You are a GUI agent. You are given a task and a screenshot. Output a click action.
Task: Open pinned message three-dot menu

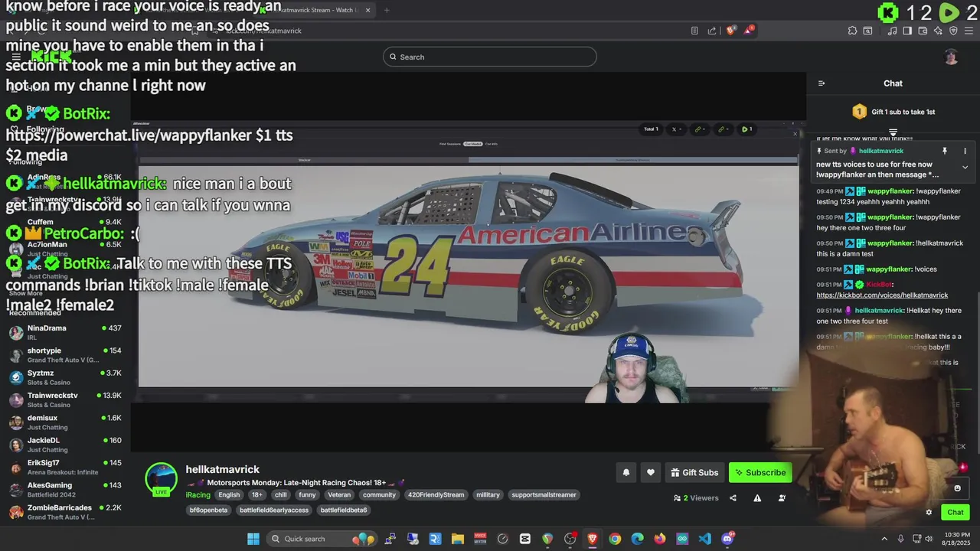(965, 151)
